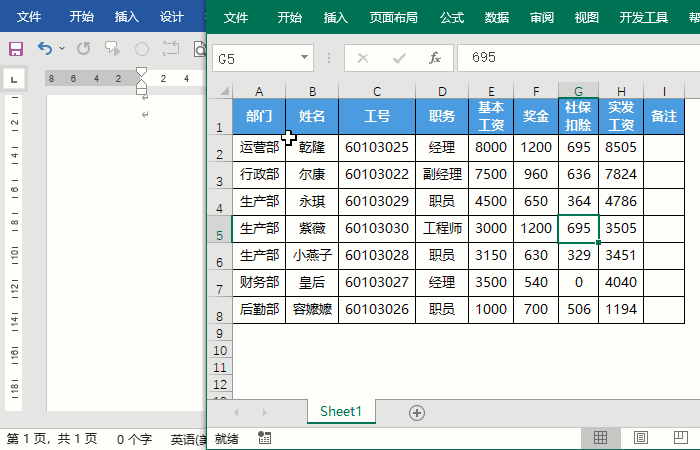Screen dimensions: 700x450
Task: Open the 开始 tab in Word
Action: tap(82, 17)
